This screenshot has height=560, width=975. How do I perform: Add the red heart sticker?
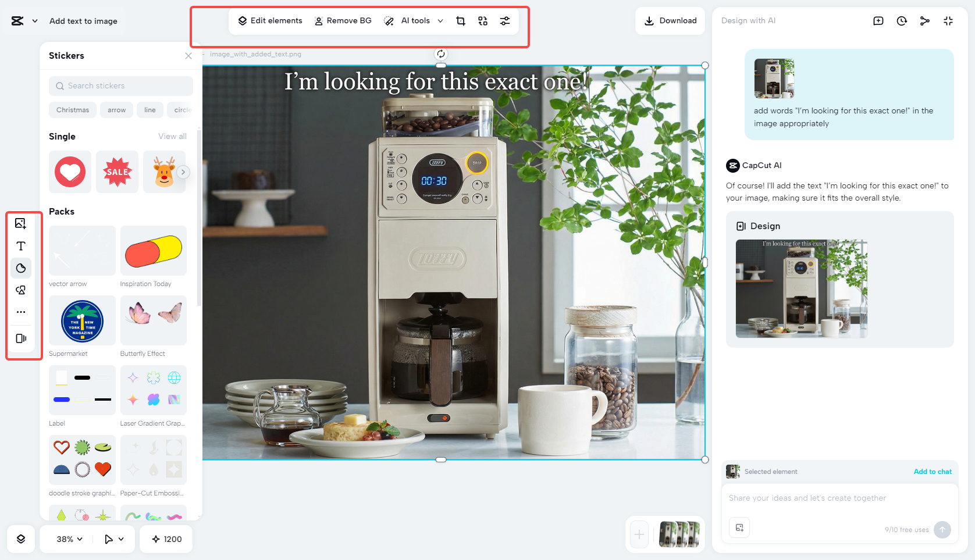tap(70, 172)
